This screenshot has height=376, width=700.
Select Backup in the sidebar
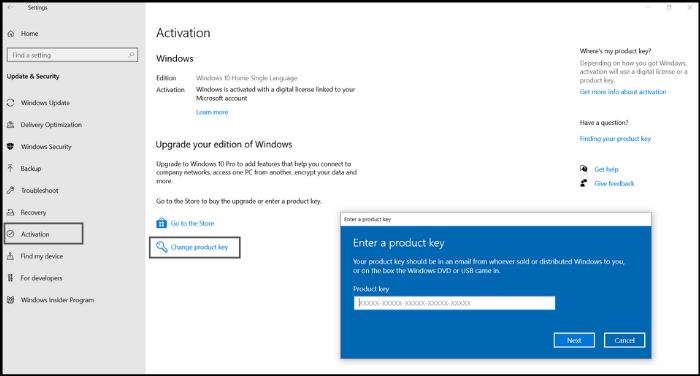point(31,168)
